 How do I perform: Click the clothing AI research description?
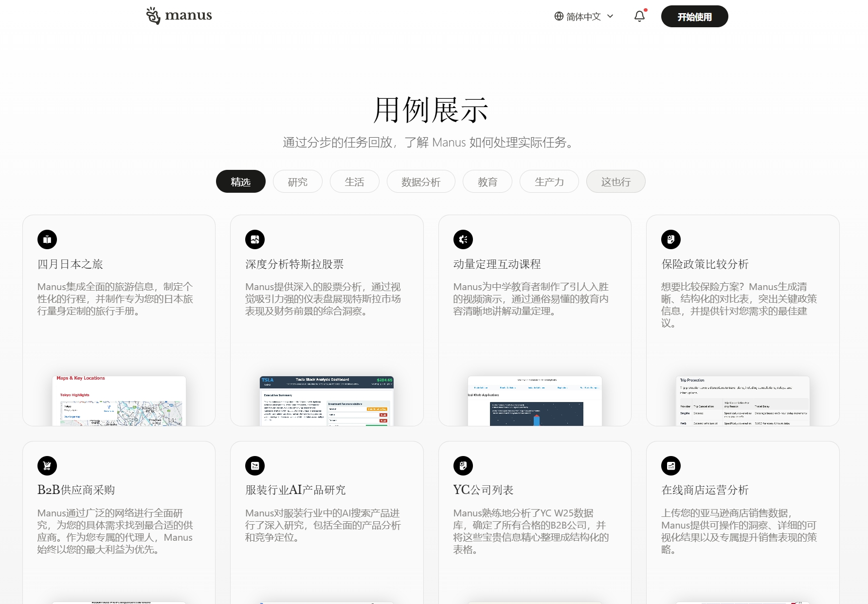coord(323,525)
